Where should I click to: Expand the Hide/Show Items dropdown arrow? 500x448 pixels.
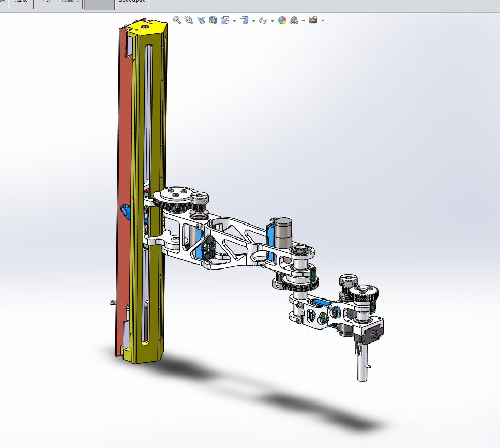(272, 21)
